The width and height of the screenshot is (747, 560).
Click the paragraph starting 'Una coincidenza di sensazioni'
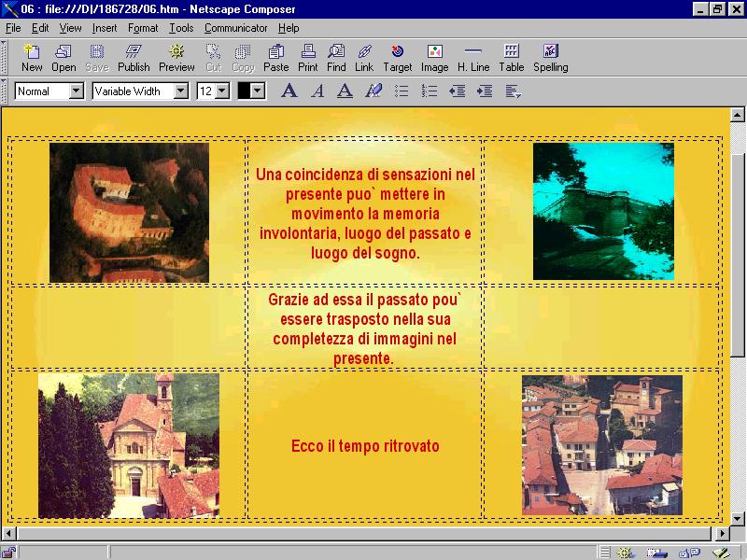(x=365, y=214)
